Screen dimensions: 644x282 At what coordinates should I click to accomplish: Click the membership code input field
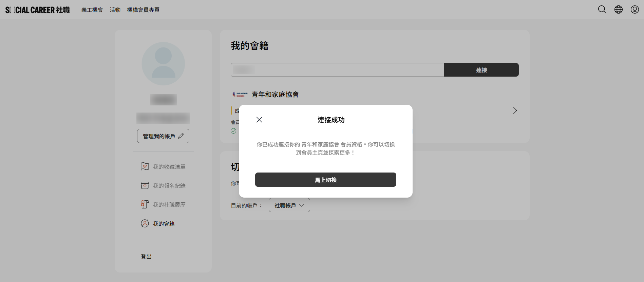pyautogui.click(x=337, y=70)
